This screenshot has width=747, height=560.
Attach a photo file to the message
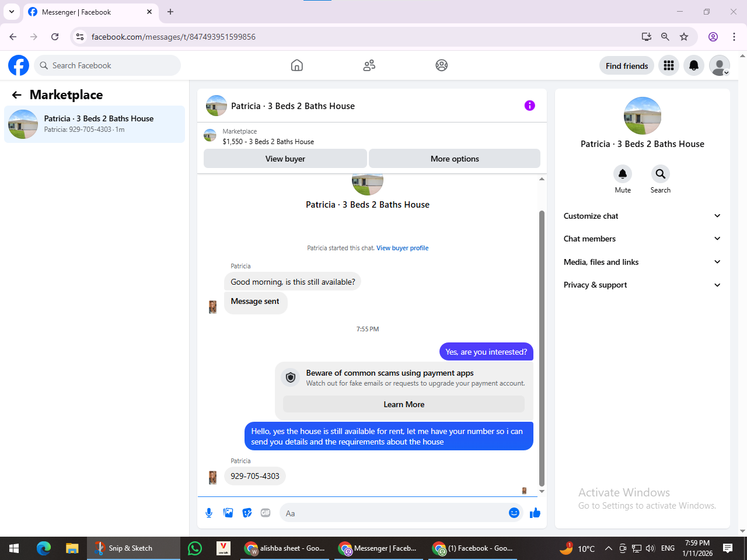click(x=228, y=513)
